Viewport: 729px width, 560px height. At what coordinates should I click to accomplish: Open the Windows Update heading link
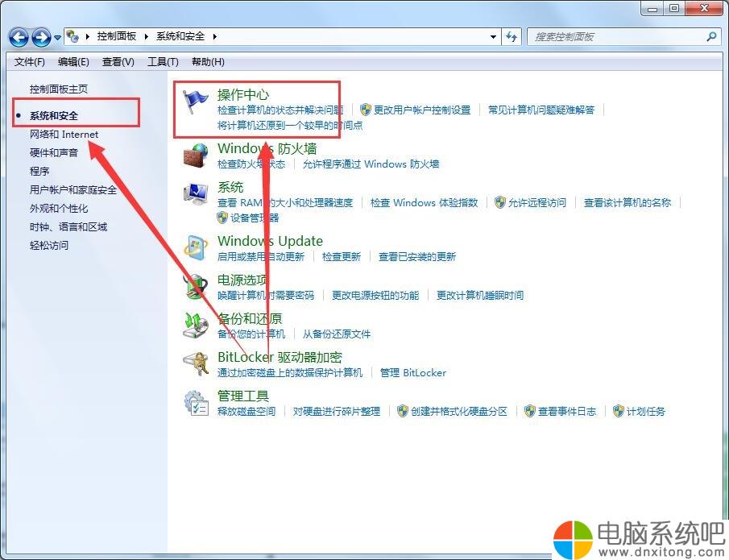(270, 241)
